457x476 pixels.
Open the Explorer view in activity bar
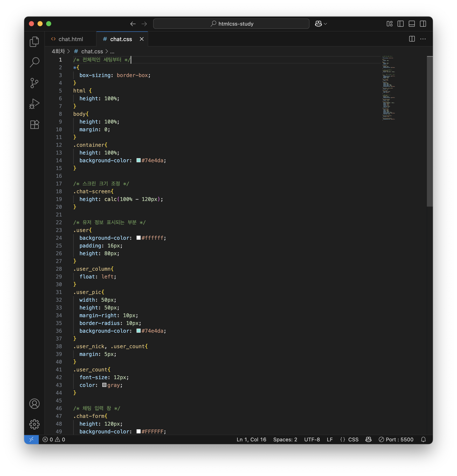34,42
